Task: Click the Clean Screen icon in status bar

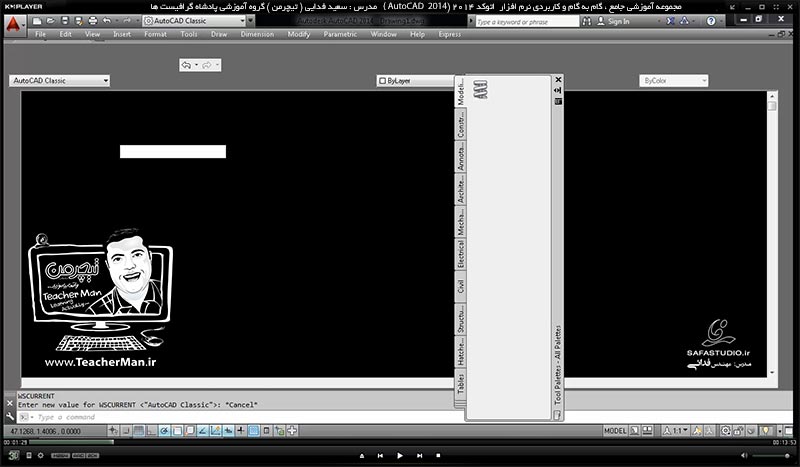Action: click(787, 431)
